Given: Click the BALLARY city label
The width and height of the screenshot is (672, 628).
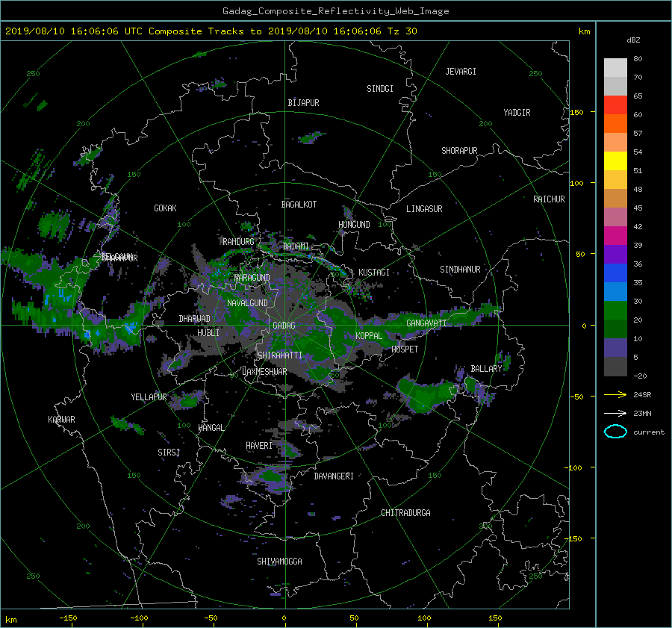Looking at the screenshot, I should click(486, 369).
